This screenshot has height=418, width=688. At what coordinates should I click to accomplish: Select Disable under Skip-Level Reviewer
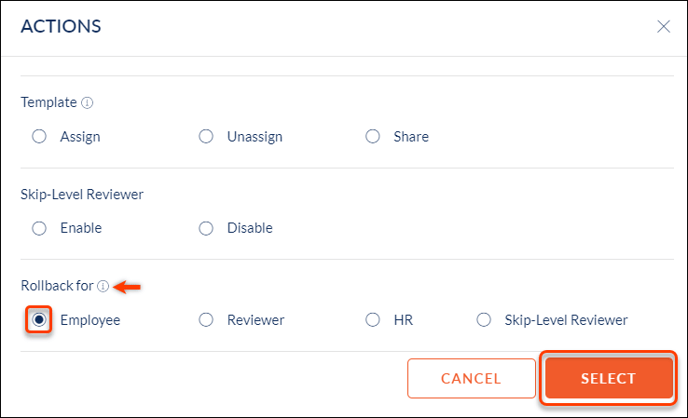(x=206, y=228)
